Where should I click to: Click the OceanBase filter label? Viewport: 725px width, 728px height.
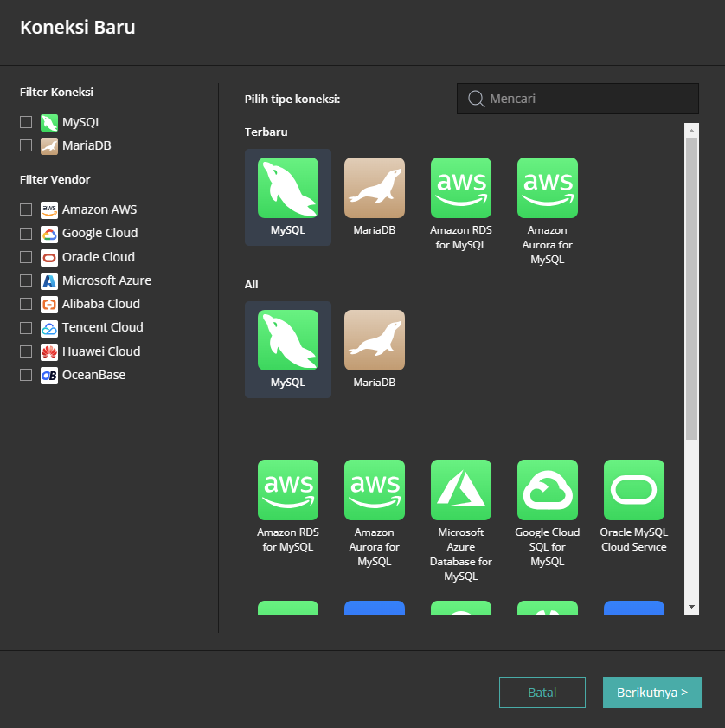click(x=93, y=375)
